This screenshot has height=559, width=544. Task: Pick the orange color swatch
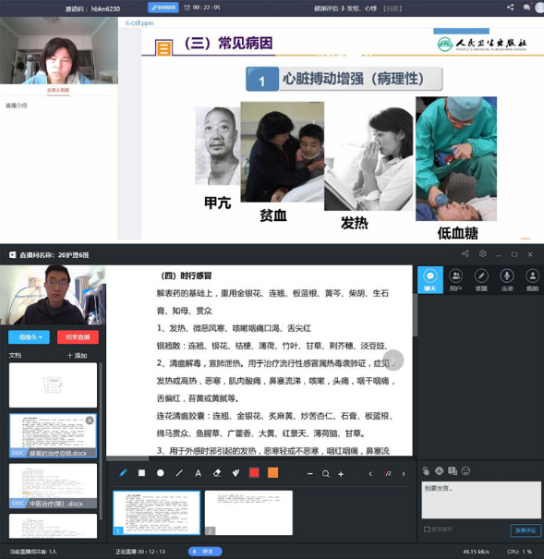tap(273, 473)
